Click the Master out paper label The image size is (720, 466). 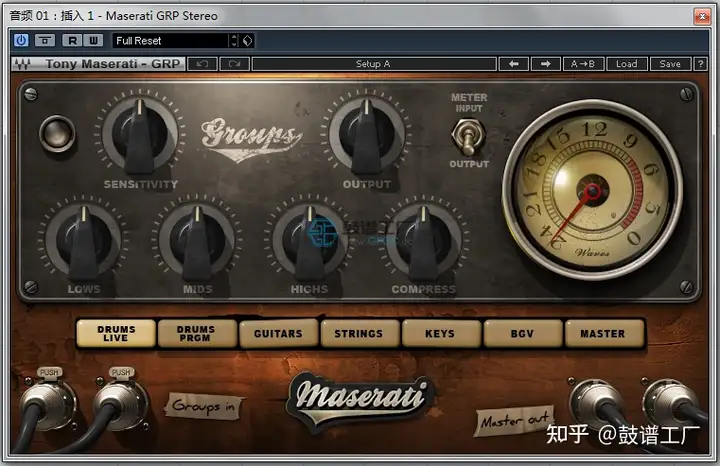[x=514, y=420]
